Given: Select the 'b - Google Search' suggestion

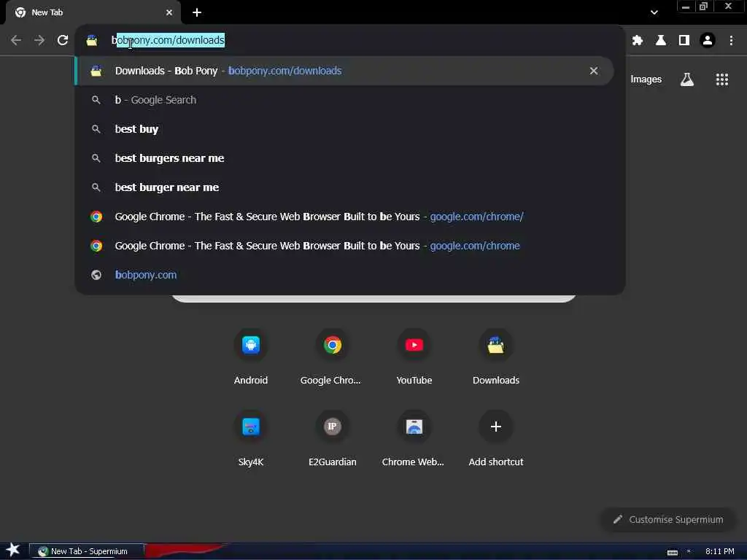Looking at the screenshot, I should click(x=344, y=100).
